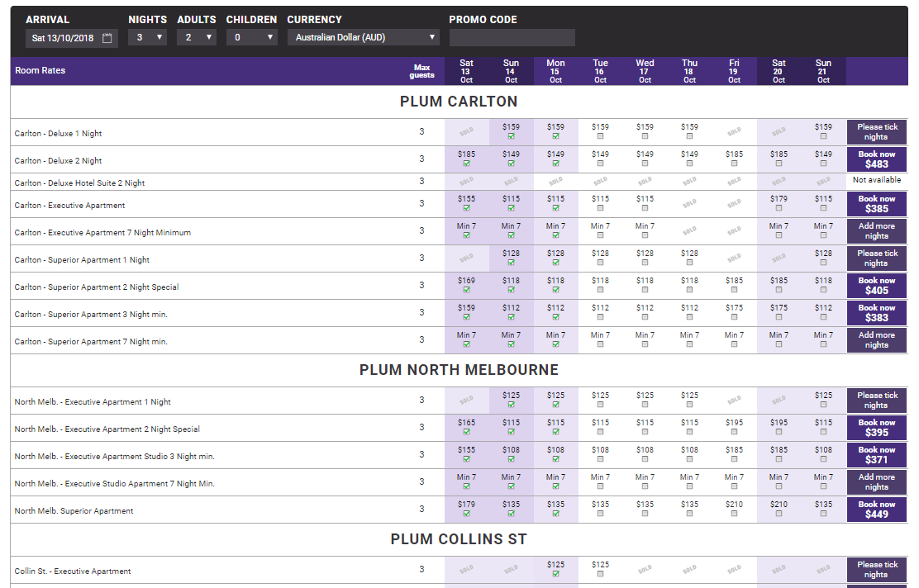919x588 pixels.
Task: Expand the Nights dropdown
Action: click(x=147, y=37)
